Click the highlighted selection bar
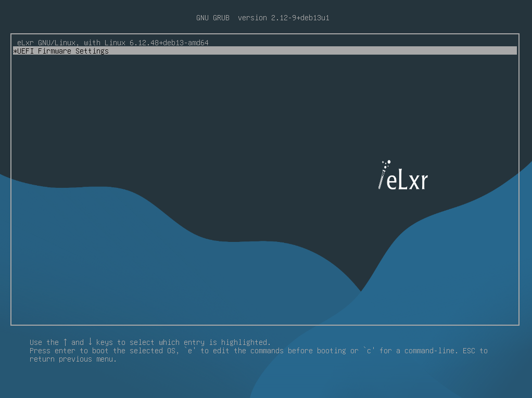 pyautogui.click(x=260, y=50)
